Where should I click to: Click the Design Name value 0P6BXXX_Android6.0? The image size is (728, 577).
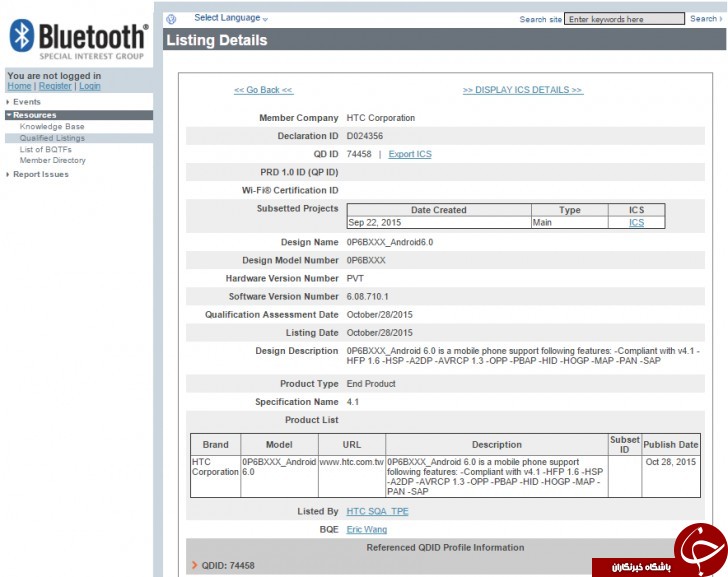coord(390,242)
